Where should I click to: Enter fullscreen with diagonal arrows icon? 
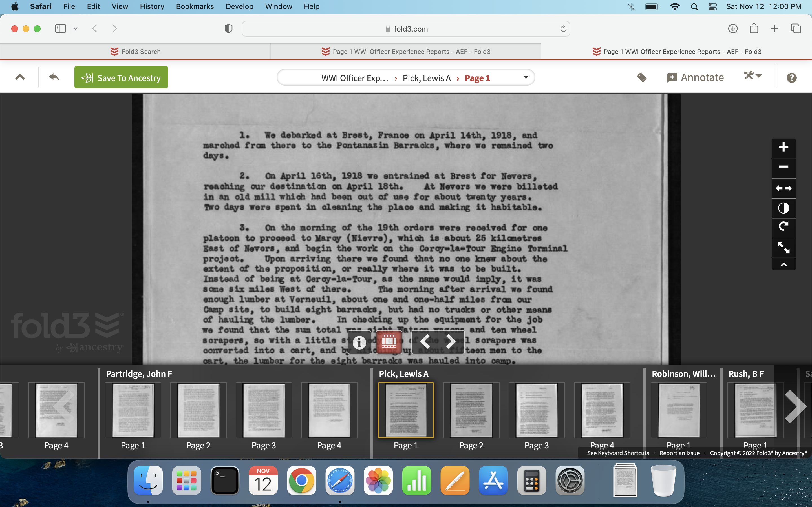pyautogui.click(x=783, y=248)
